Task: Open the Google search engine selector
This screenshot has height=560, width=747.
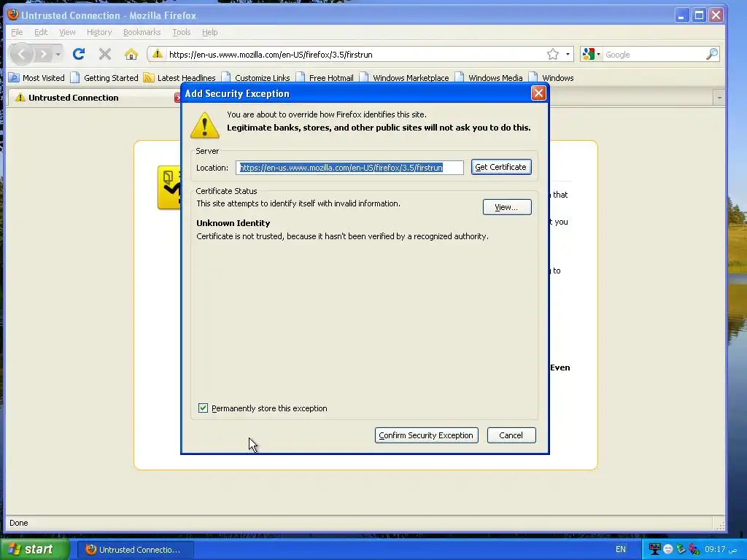Action: [591, 54]
